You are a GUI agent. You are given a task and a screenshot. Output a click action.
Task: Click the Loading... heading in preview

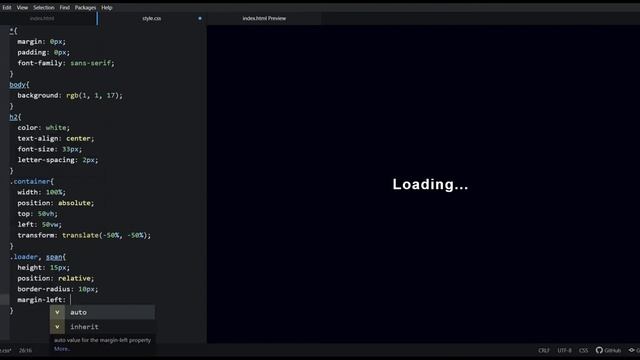click(x=430, y=184)
